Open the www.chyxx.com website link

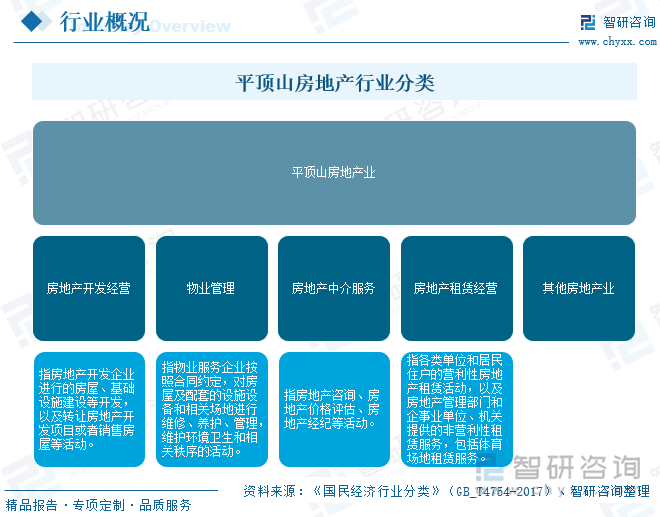click(617, 42)
